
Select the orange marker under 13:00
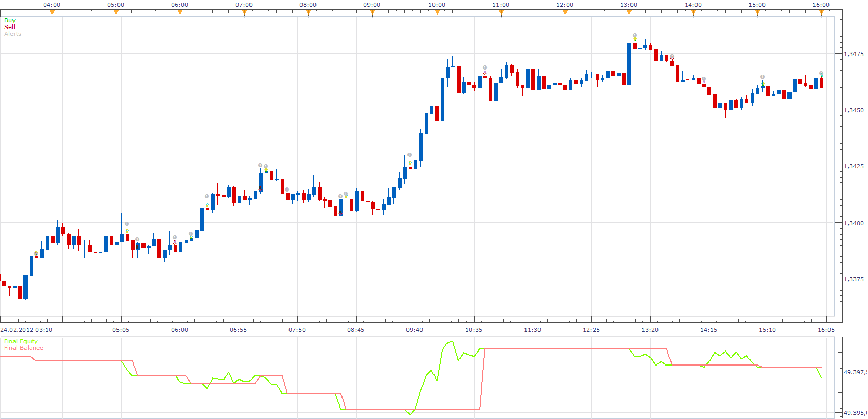[629, 13]
